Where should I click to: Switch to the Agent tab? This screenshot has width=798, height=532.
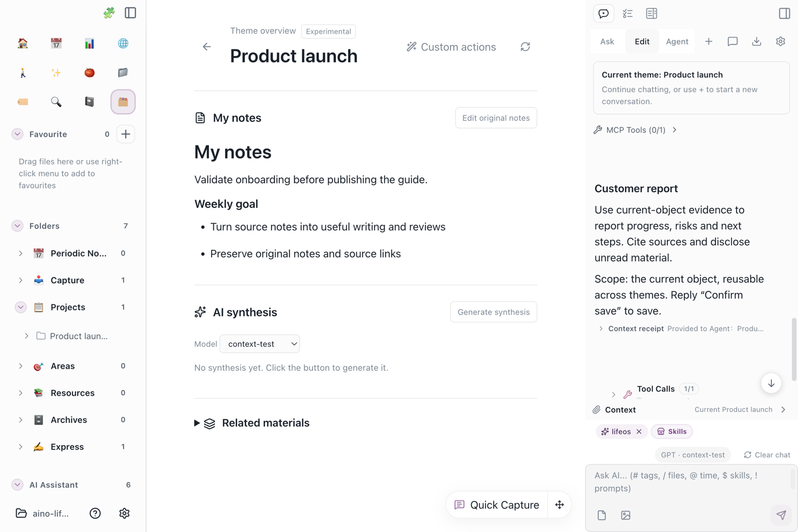(677, 42)
